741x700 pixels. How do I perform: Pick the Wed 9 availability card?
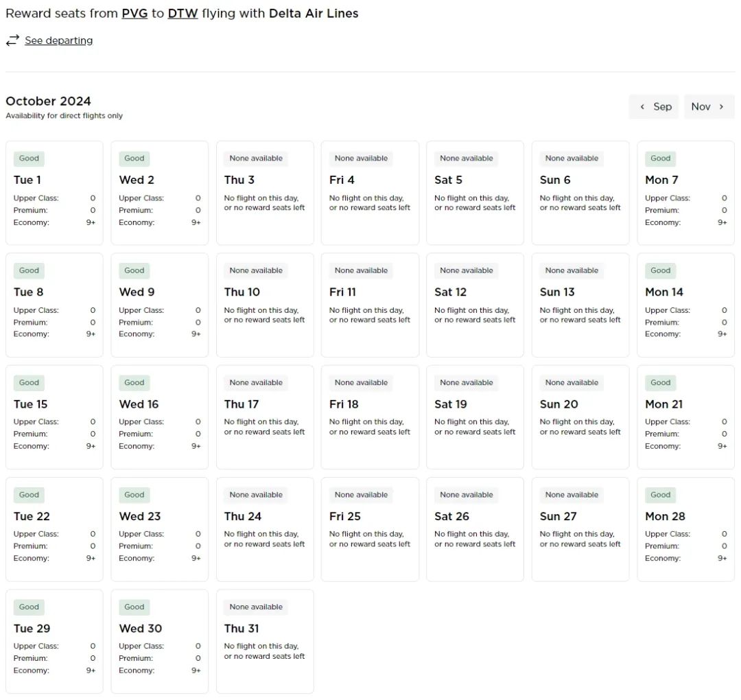click(x=159, y=305)
